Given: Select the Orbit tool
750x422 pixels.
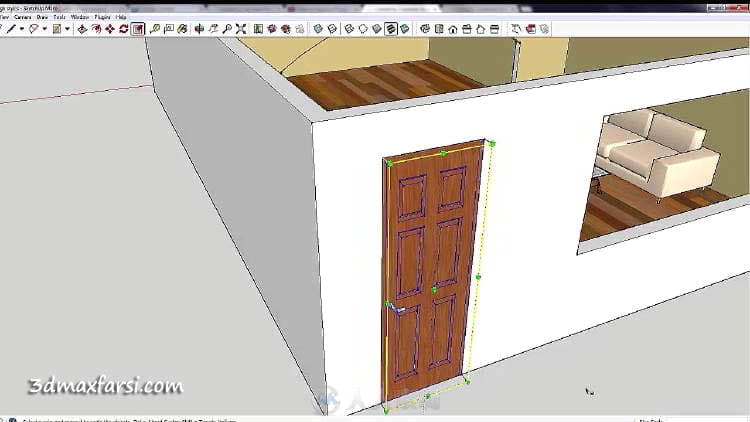Looking at the screenshot, I should 199,29.
